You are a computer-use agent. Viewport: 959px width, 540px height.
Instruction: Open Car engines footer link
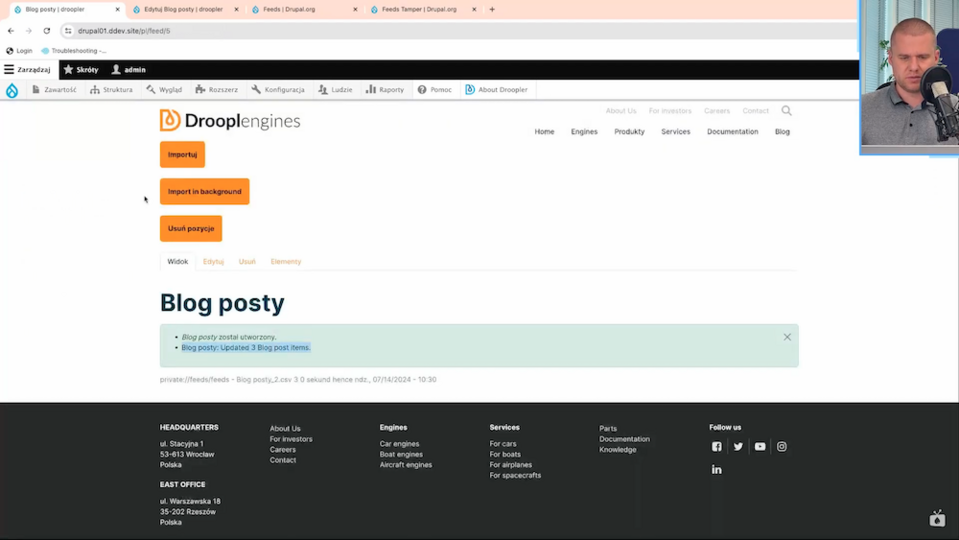coord(399,444)
